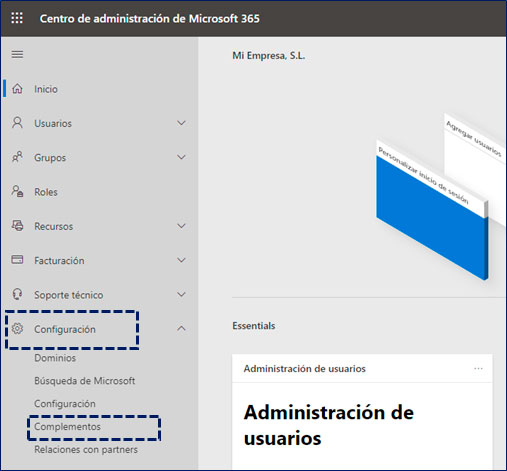Open the app launcher waffle icon
507x471 pixels.
pos(17,18)
